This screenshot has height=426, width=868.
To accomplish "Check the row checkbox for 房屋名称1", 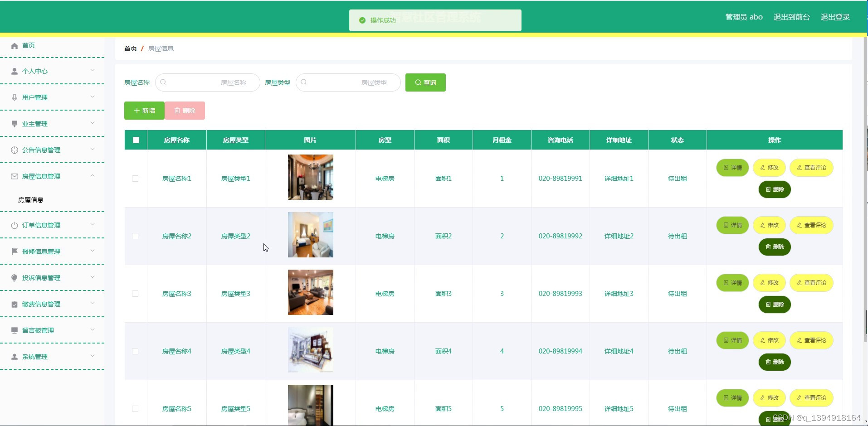I will [x=135, y=179].
